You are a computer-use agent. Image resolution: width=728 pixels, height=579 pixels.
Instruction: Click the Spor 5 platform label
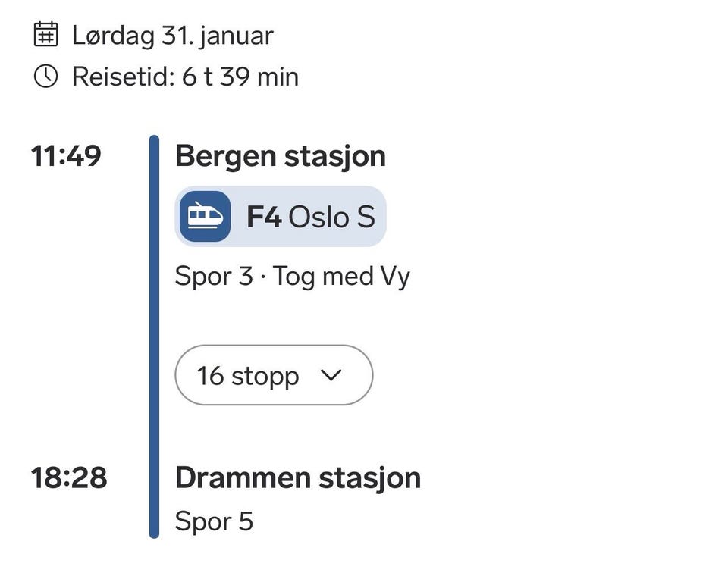pos(214,521)
